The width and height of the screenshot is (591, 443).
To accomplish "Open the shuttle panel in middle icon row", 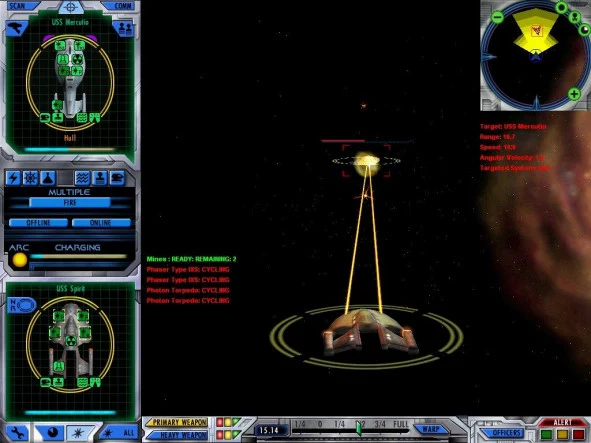I will point(117,178).
